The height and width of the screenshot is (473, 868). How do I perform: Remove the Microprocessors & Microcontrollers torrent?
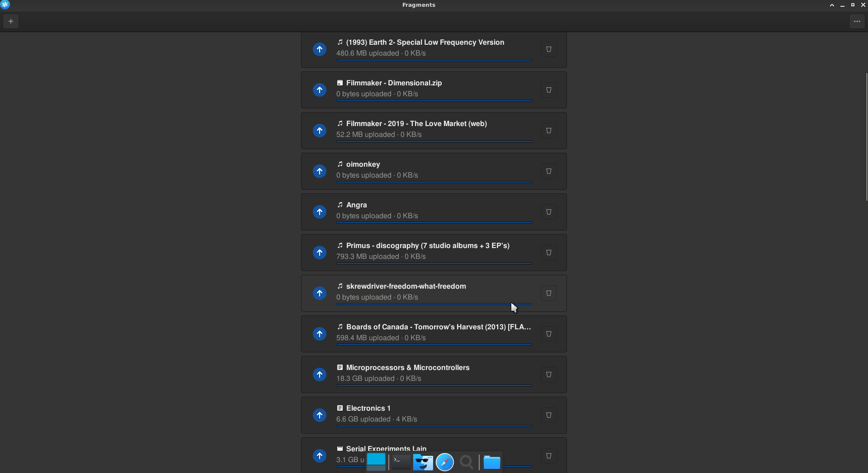548,375
